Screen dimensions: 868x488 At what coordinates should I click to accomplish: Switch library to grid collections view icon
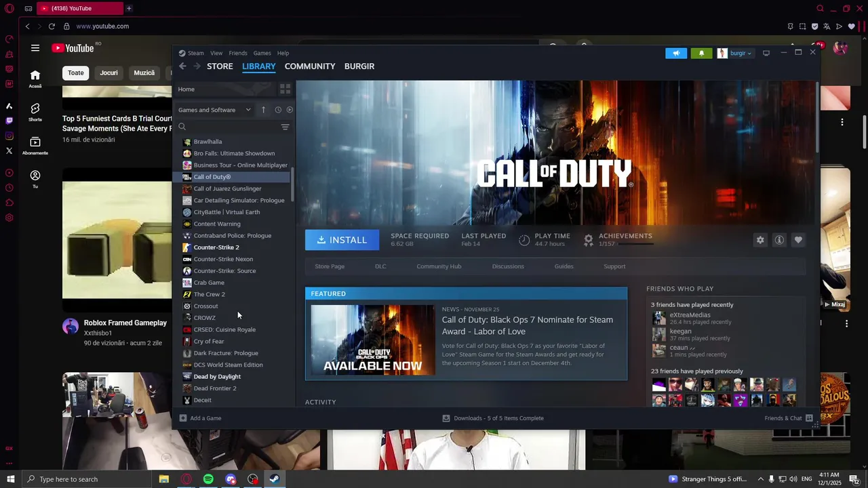point(285,89)
